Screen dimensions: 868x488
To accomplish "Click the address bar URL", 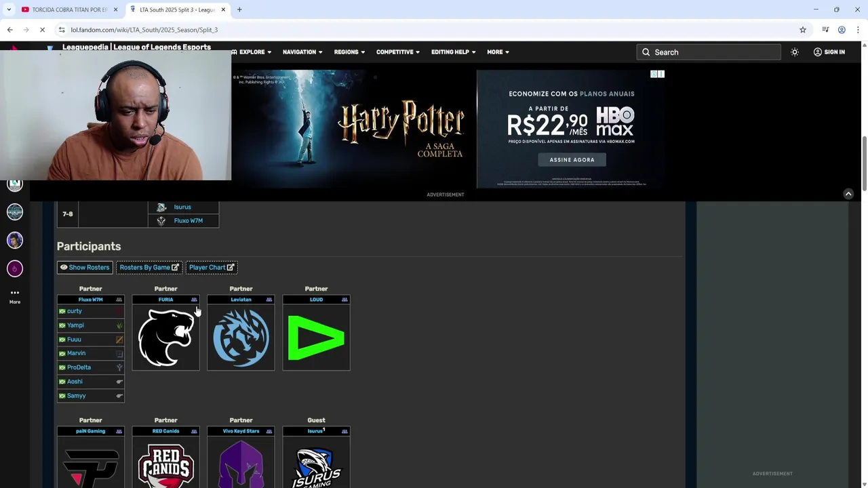I will tap(144, 30).
